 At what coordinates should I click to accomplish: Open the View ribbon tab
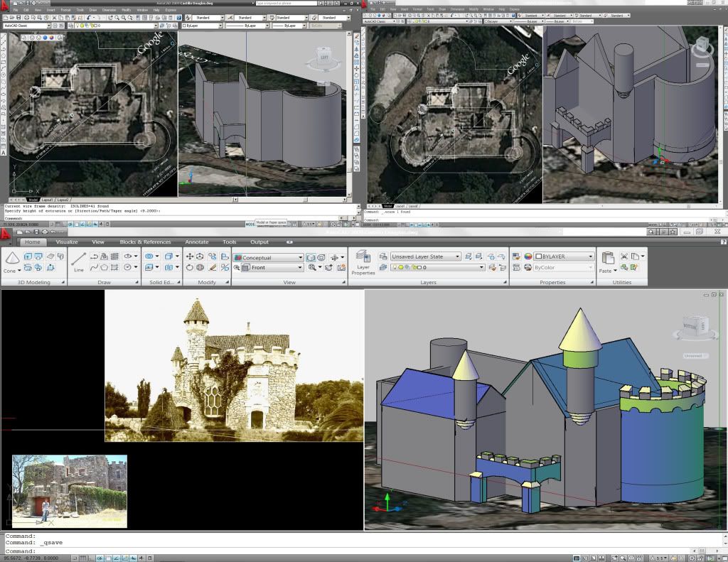(98, 242)
